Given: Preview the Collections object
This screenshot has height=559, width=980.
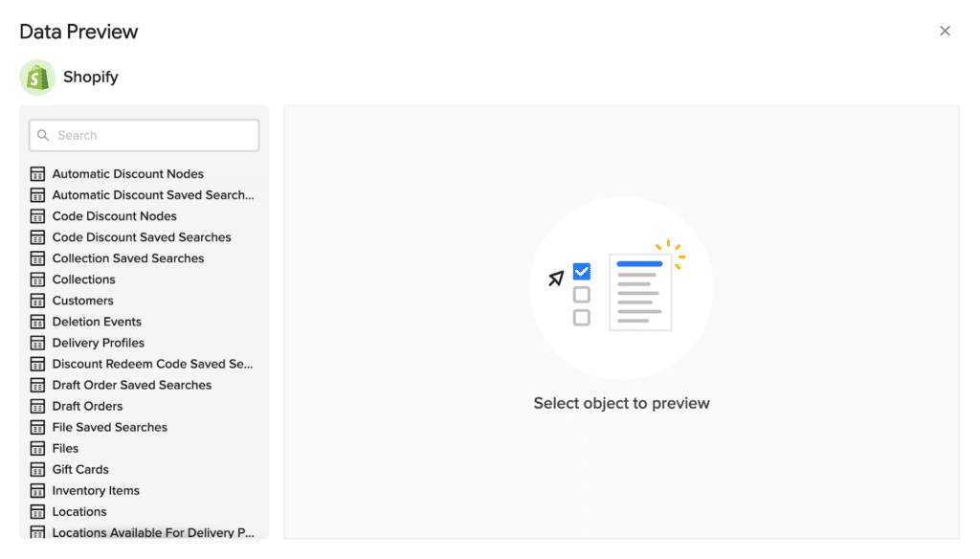Looking at the screenshot, I should tap(83, 279).
